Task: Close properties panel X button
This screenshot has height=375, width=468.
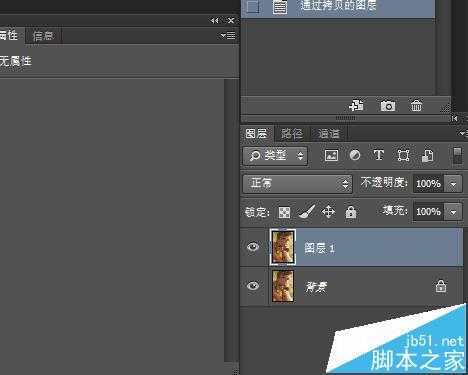Action: click(231, 21)
